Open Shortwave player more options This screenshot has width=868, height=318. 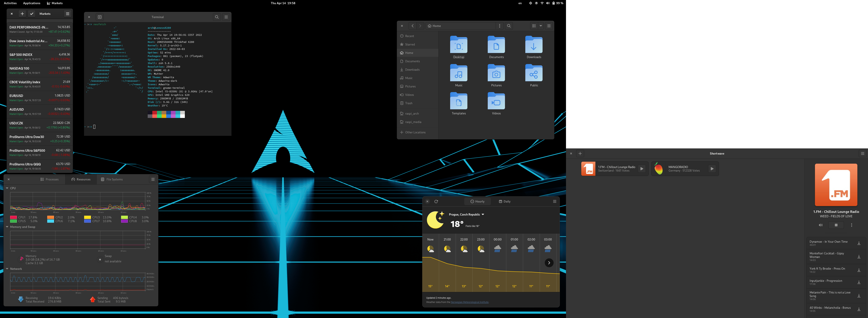point(851,225)
